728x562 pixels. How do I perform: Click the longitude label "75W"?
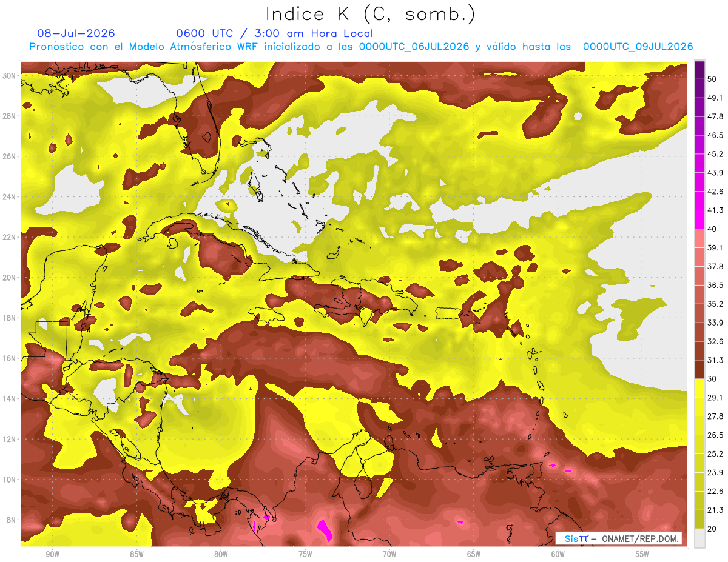(x=305, y=554)
